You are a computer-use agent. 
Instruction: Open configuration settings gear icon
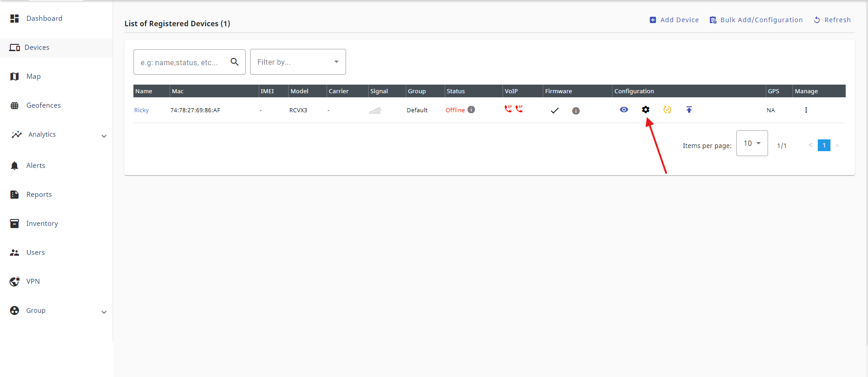pyautogui.click(x=646, y=110)
